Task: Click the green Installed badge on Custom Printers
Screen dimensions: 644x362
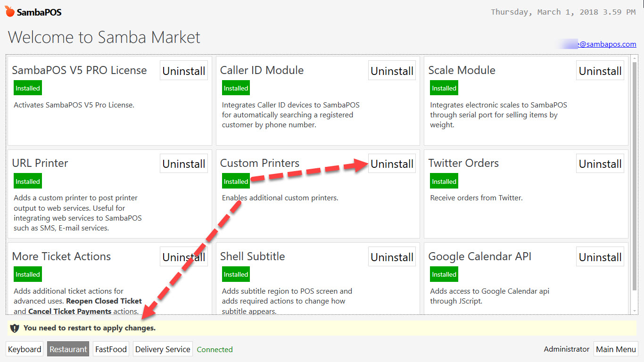Action: (x=236, y=181)
